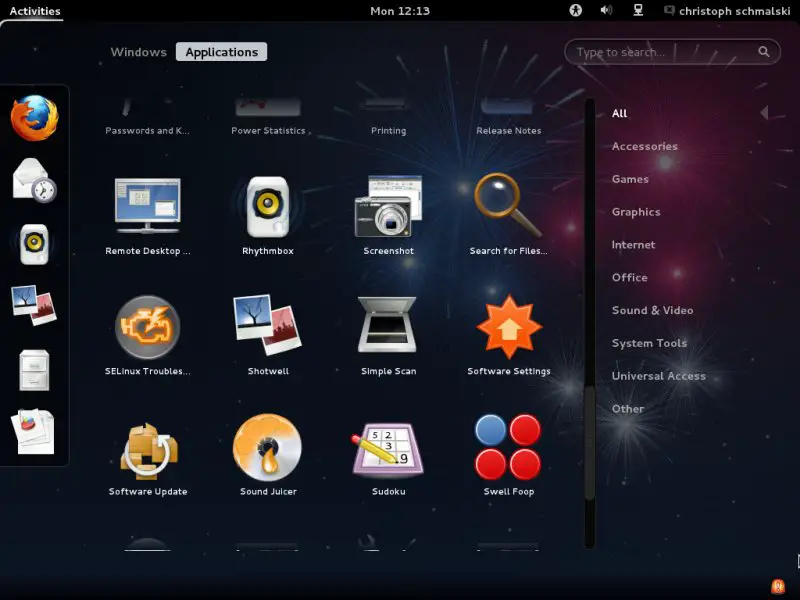Select the Other category

click(x=628, y=409)
